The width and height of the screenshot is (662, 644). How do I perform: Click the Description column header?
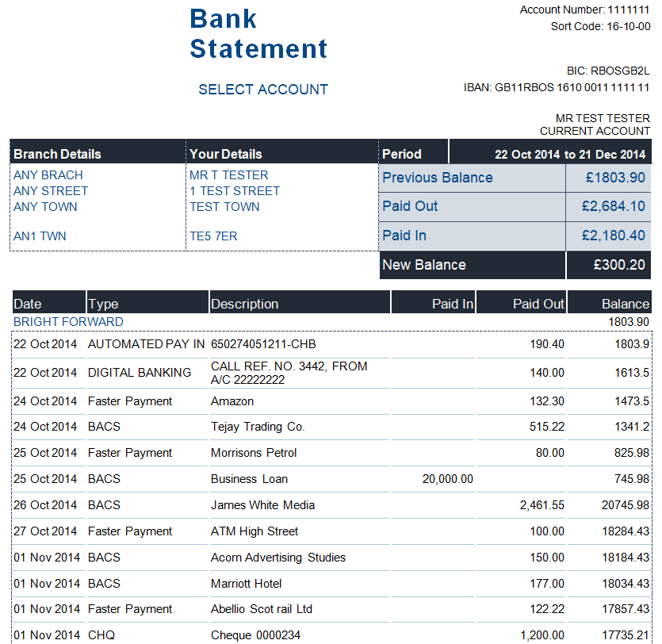click(x=244, y=304)
